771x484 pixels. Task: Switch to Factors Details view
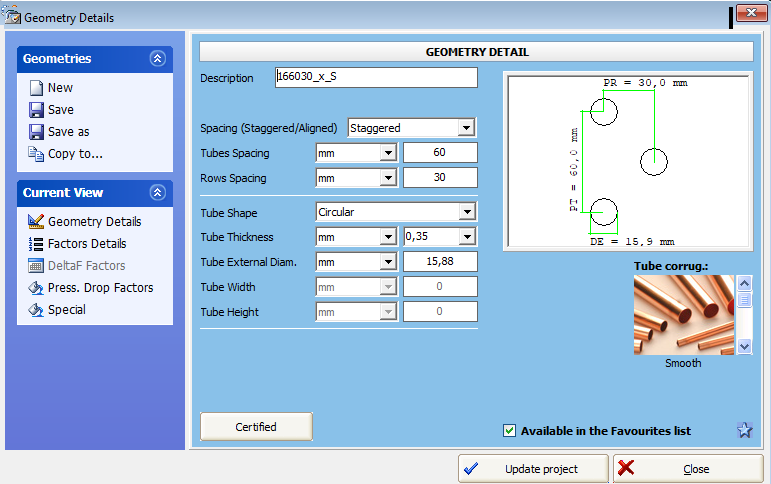(87, 243)
